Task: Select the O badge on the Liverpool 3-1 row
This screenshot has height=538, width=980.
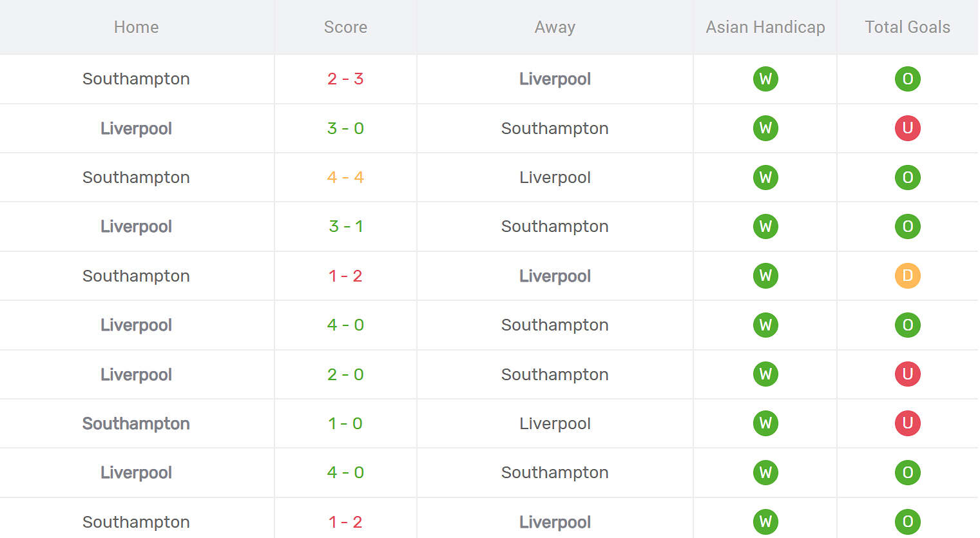Action: [907, 226]
